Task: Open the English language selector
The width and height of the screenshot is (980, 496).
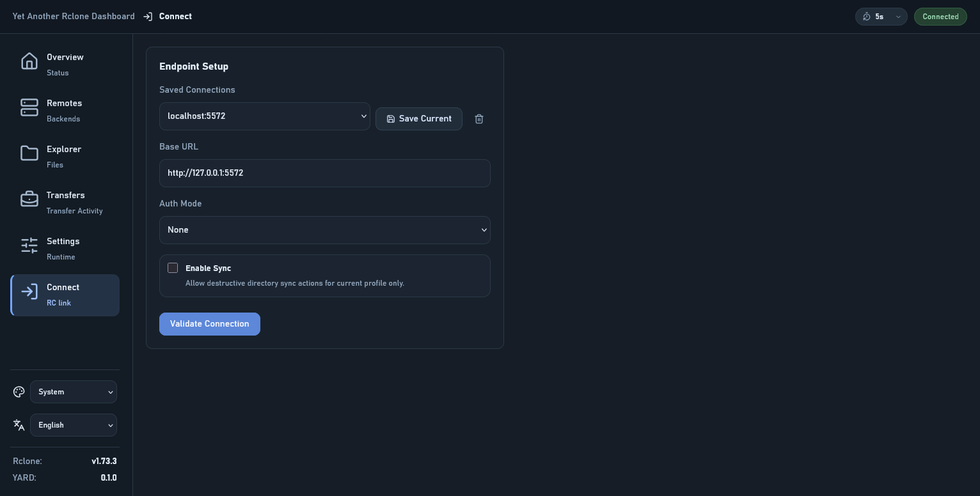Action: [74, 425]
